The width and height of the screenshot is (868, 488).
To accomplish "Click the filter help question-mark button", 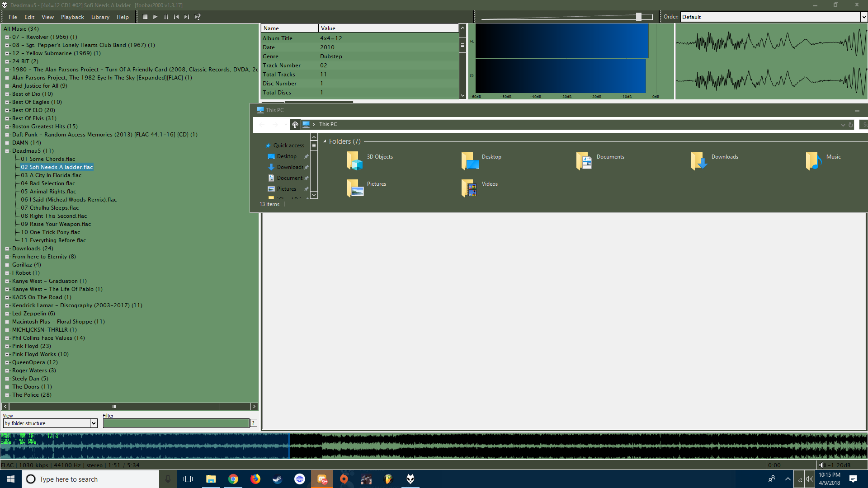I will [254, 423].
